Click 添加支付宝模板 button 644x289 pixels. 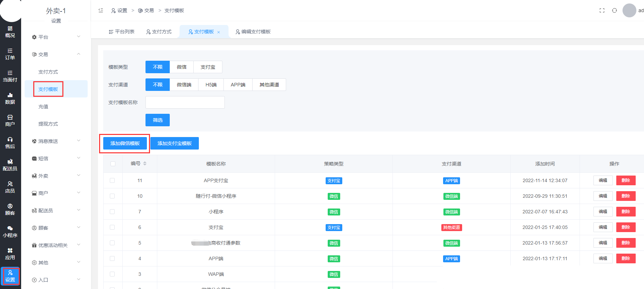pos(175,143)
